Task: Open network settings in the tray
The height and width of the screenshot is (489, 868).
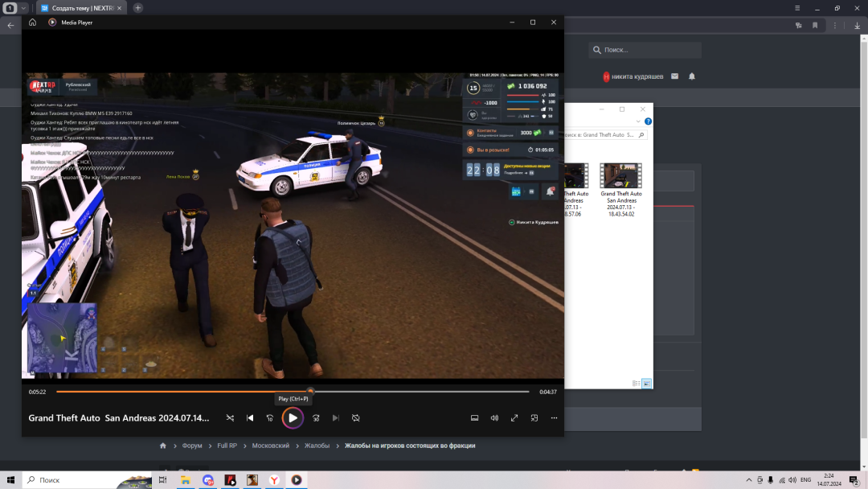Action: 782,480
